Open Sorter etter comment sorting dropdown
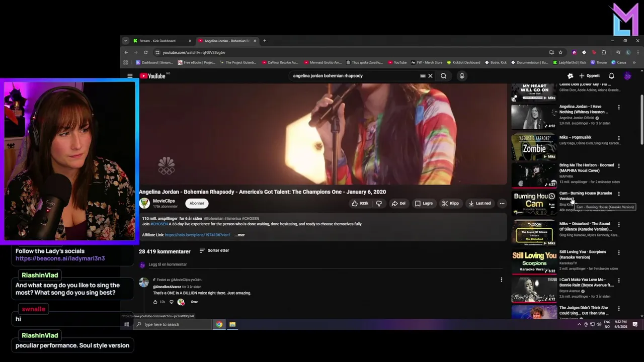Screen dimensions: 644x362 (214, 250)
